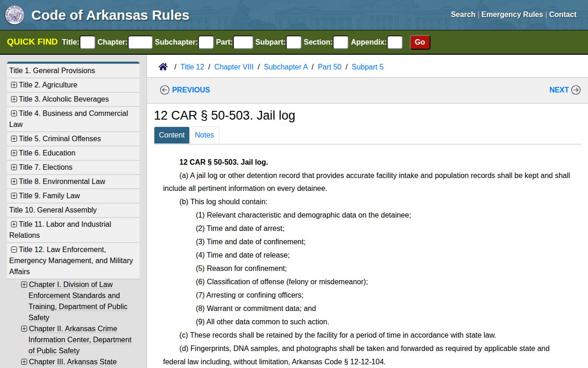Focus the Quick Find Appendix field
The height and width of the screenshot is (368, 588).
tap(395, 42)
